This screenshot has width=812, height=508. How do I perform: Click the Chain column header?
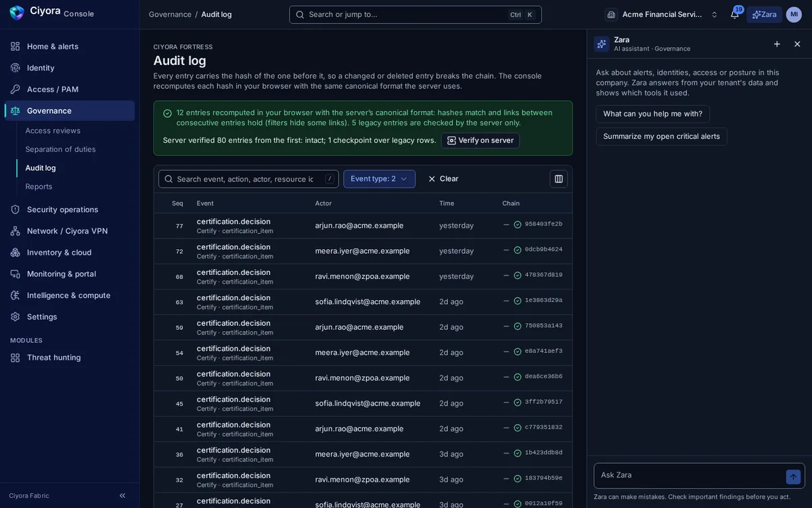tap(511, 203)
